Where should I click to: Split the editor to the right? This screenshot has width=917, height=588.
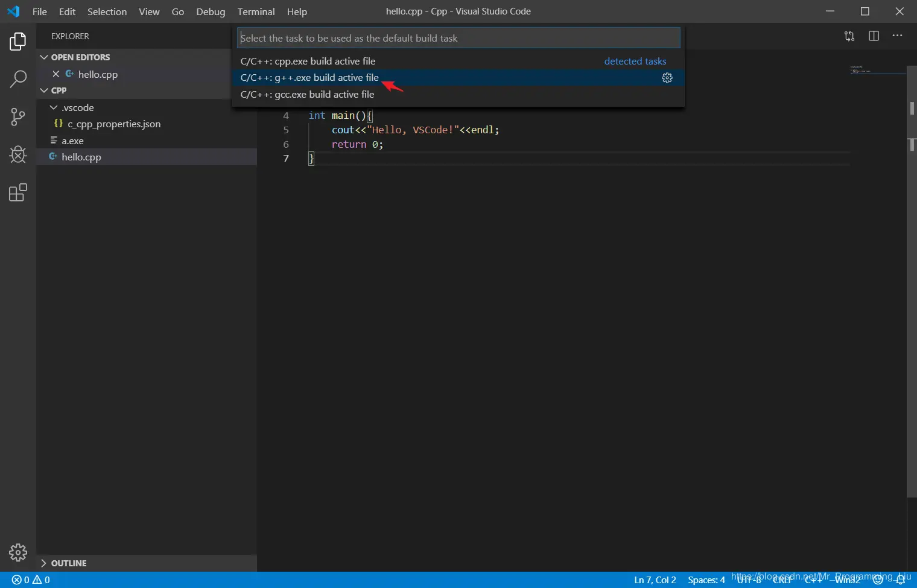(x=874, y=36)
